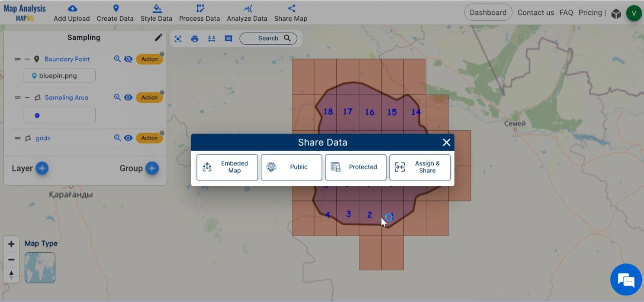Choose Public sharing option
This screenshot has height=302, width=644.
click(x=291, y=167)
